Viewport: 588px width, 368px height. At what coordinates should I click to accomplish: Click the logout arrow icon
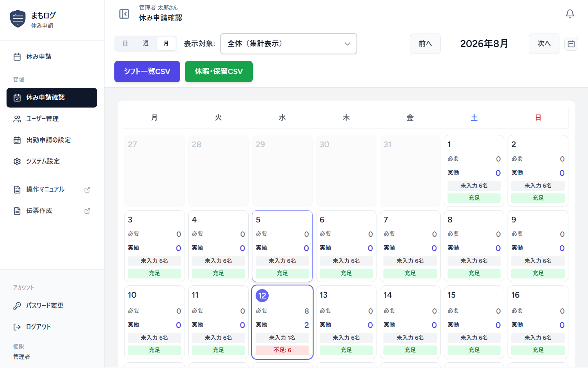(x=17, y=327)
